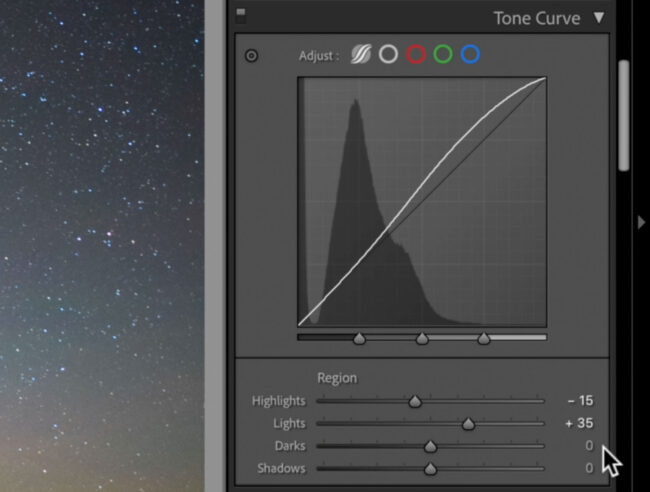
Task: Click the midtone split handle below histogram
Action: pos(422,339)
